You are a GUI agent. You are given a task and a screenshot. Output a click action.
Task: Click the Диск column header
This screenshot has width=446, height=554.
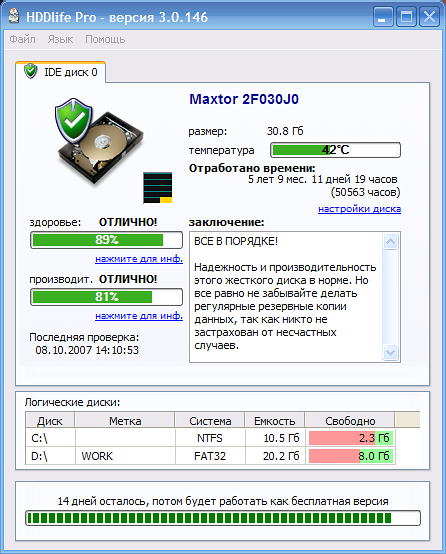pos(50,420)
